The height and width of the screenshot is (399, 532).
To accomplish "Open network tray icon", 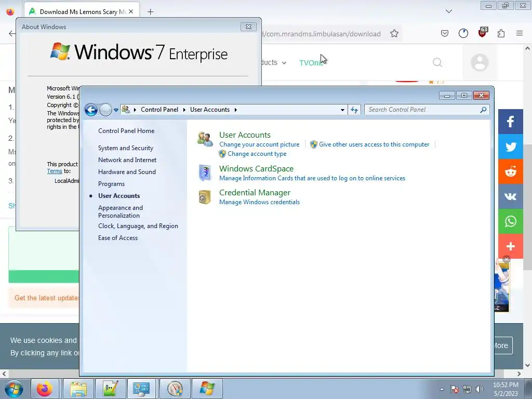I will coord(467,389).
